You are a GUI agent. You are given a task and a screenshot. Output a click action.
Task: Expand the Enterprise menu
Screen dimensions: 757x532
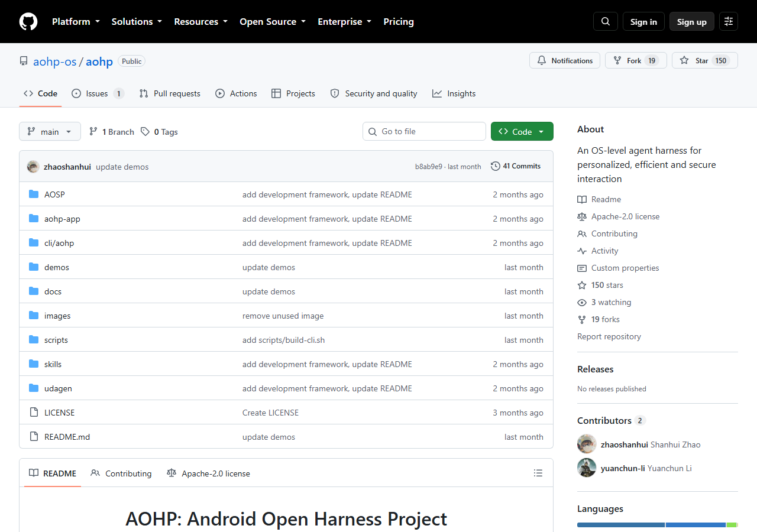(x=345, y=22)
